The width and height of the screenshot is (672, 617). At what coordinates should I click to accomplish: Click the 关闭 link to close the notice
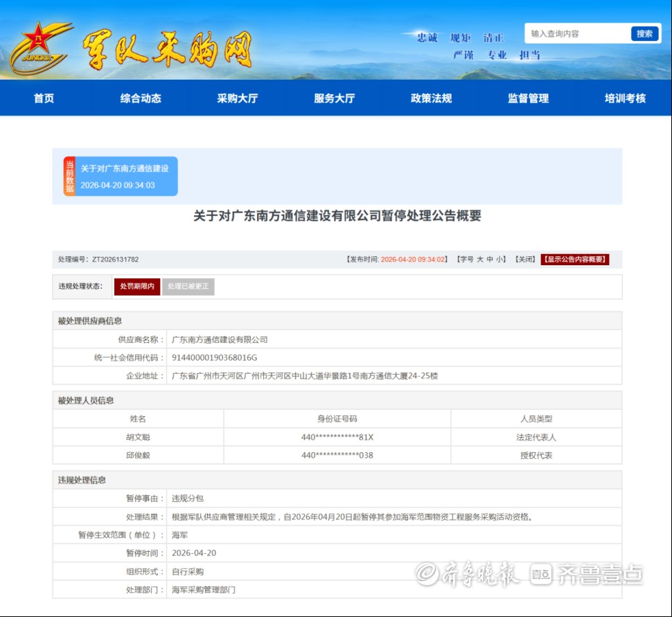tap(524, 260)
